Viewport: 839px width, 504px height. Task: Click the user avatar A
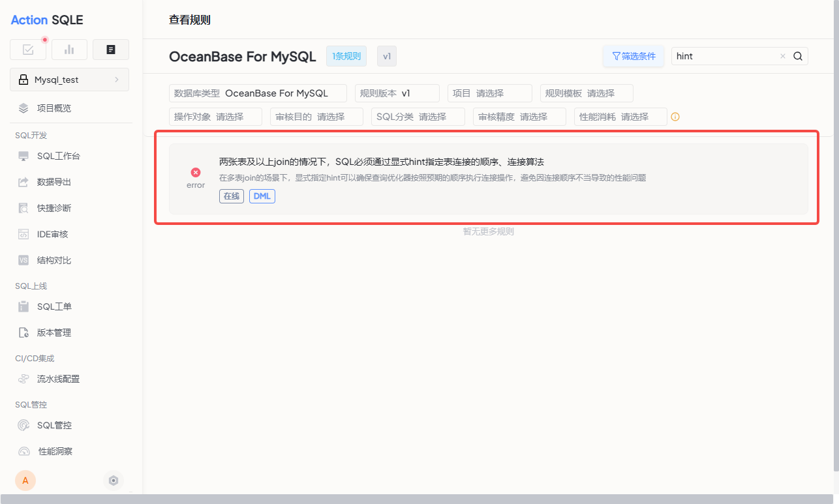pos(25,481)
